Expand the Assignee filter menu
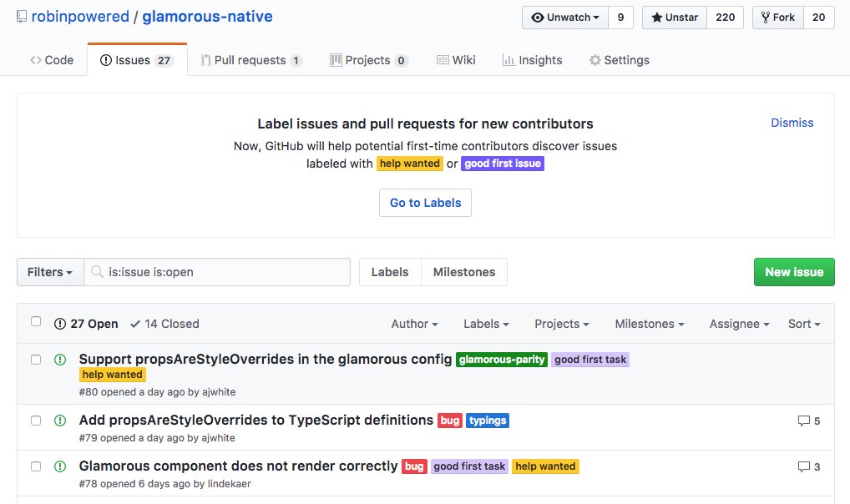Image resolution: width=850 pixels, height=504 pixels. point(740,324)
